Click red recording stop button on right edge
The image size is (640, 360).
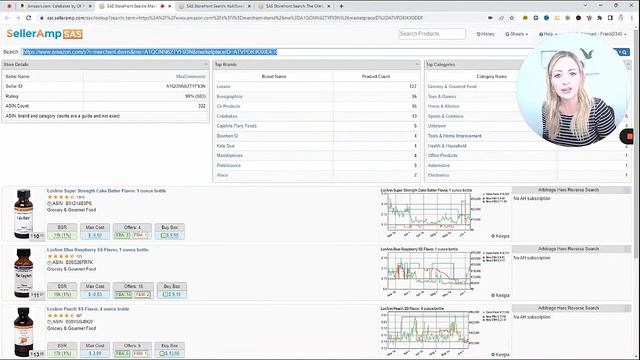point(630,136)
